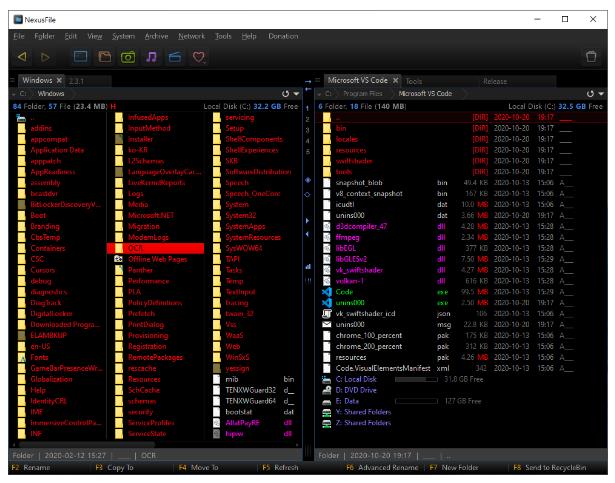Open the Tools menu

point(223,36)
